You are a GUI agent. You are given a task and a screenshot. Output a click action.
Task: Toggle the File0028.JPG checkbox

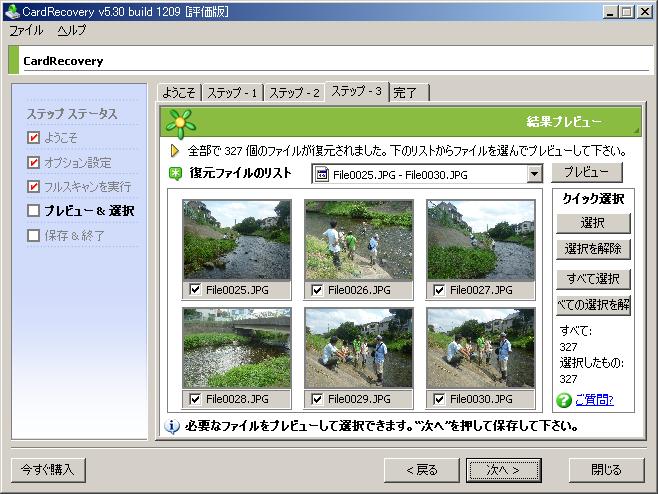tap(195, 399)
